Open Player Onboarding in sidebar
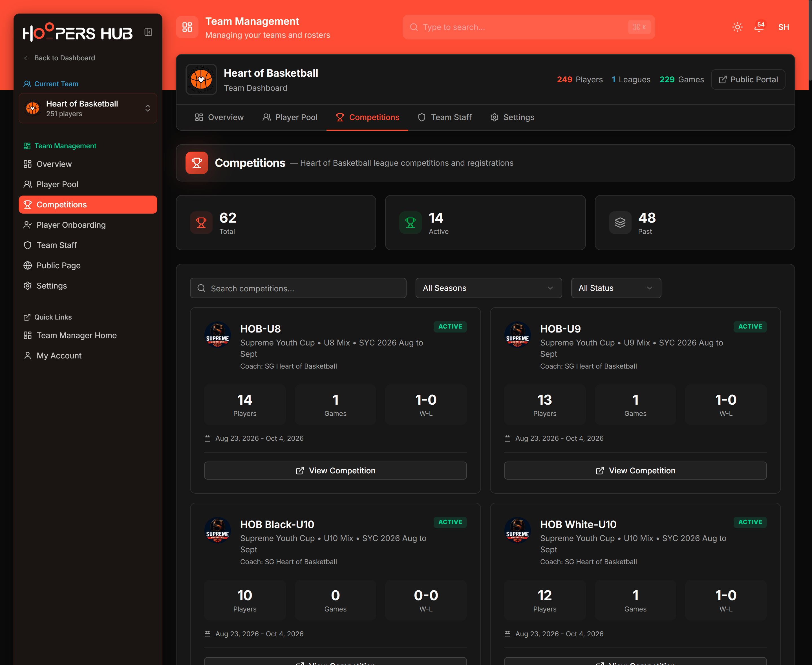 [88, 225]
